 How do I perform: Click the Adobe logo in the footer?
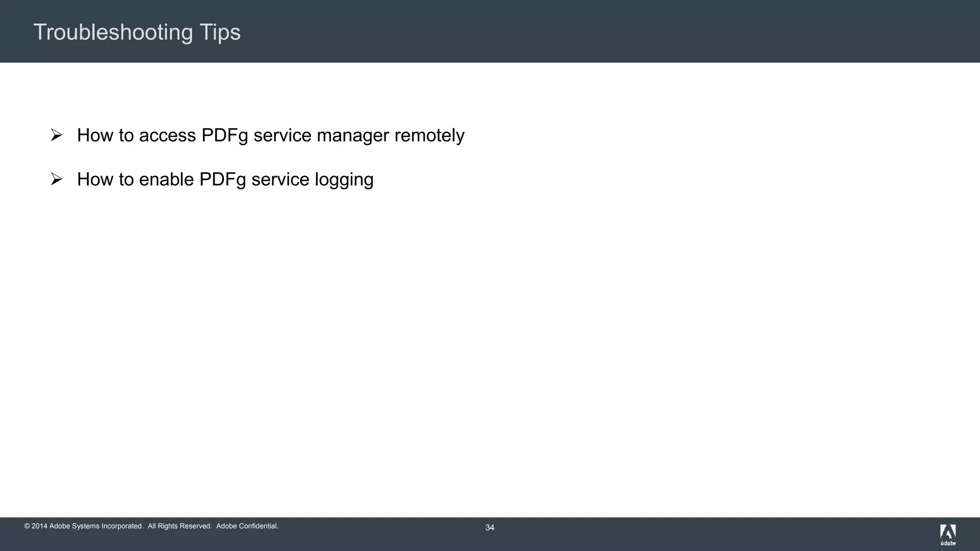pyautogui.click(x=948, y=535)
